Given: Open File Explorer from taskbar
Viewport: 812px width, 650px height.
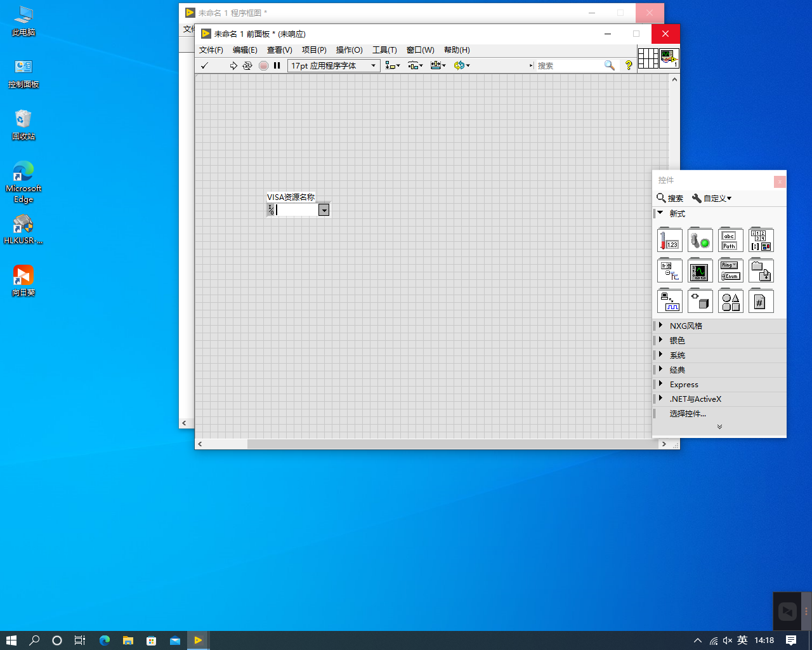Looking at the screenshot, I should click(x=128, y=640).
